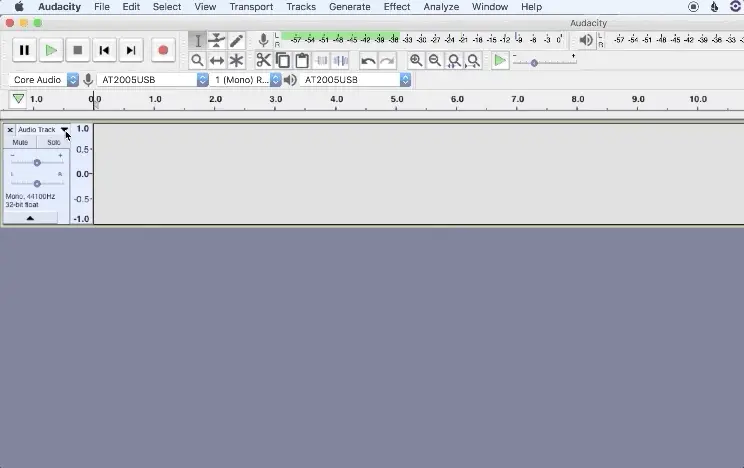The width and height of the screenshot is (744, 468).
Task: Select the Envelope tool
Action: pyautogui.click(x=217, y=40)
